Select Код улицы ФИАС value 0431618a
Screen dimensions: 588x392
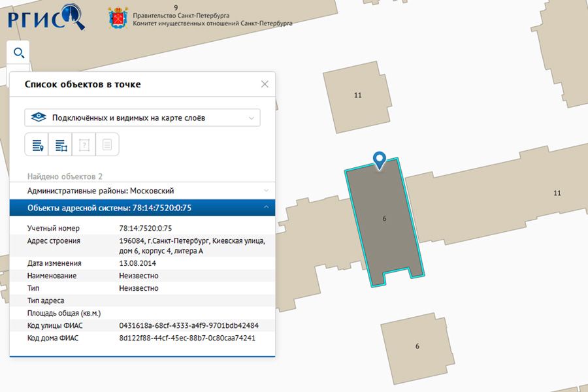(x=189, y=325)
